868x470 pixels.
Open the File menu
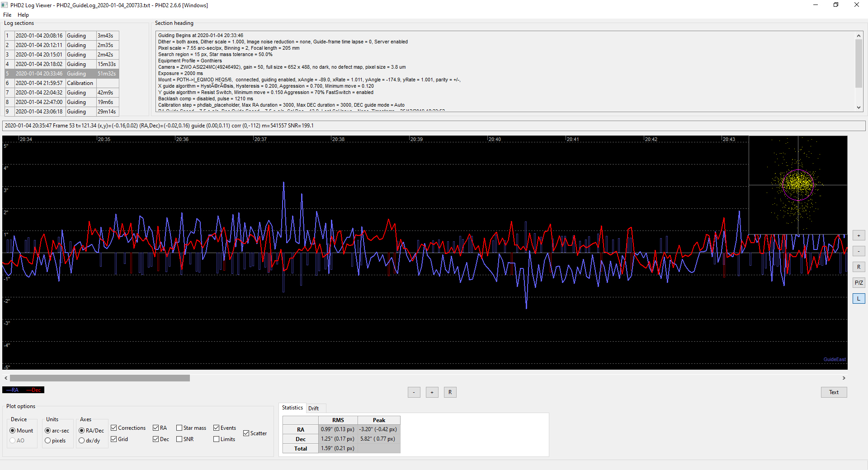click(x=7, y=15)
